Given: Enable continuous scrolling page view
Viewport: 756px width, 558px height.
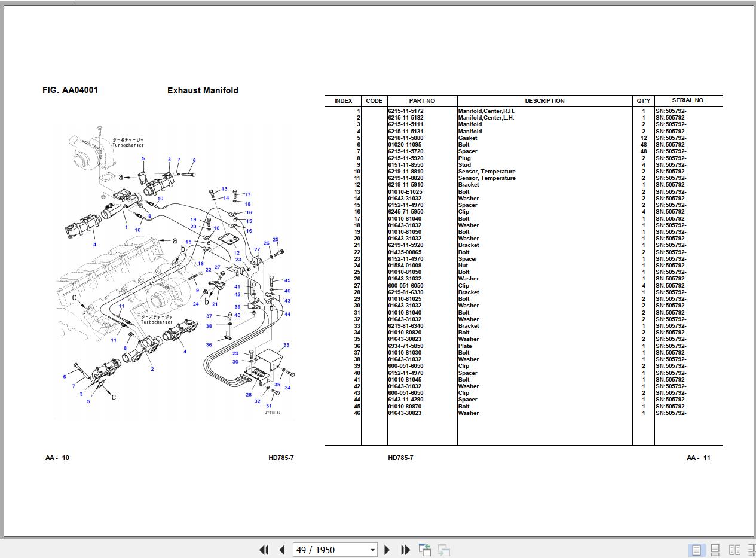Looking at the screenshot, I should coord(715,550).
